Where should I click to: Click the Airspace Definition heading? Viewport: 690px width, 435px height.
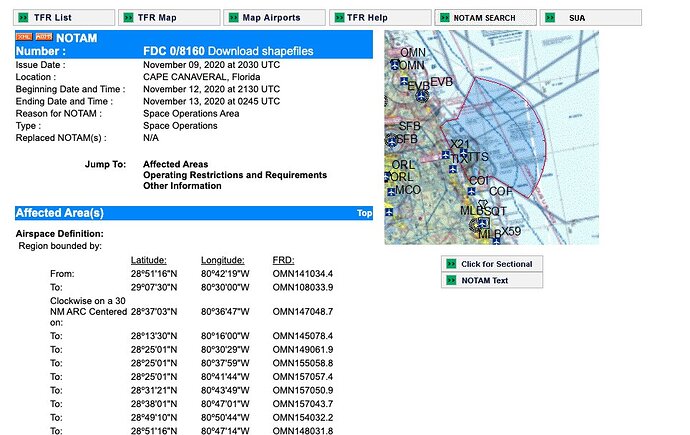(x=60, y=234)
